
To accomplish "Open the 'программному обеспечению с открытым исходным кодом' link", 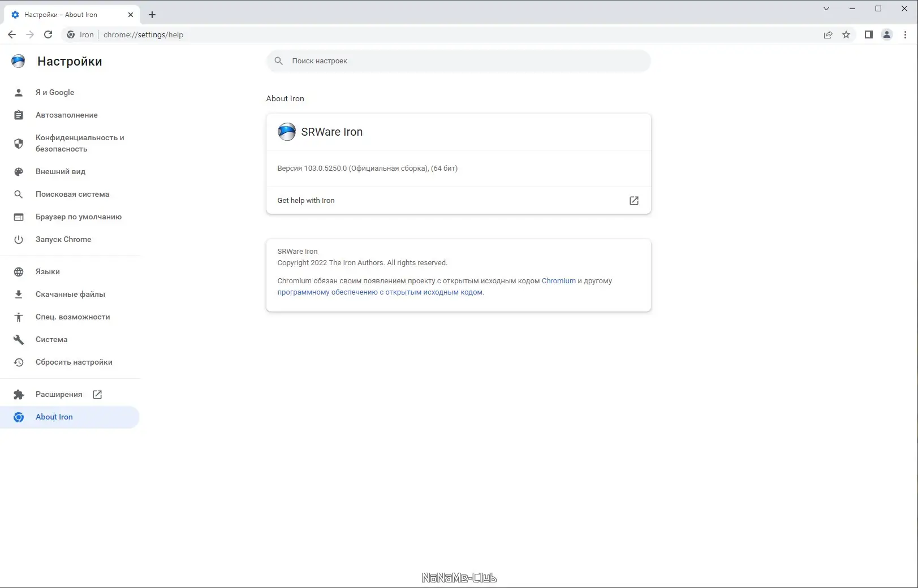I will [380, 292].
